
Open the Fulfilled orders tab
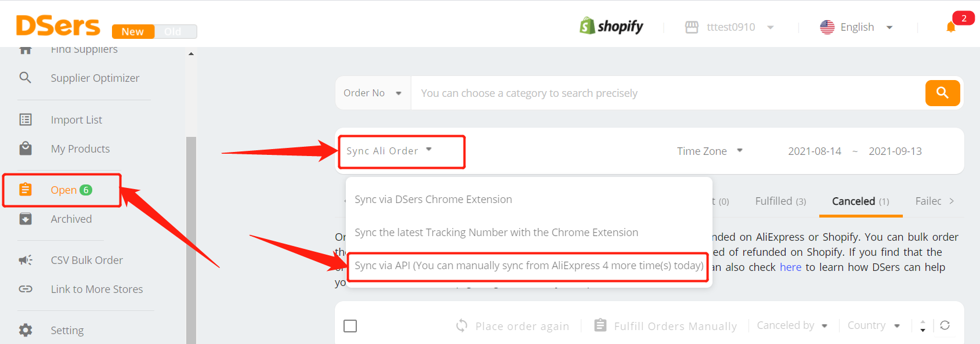pos(780,201)
